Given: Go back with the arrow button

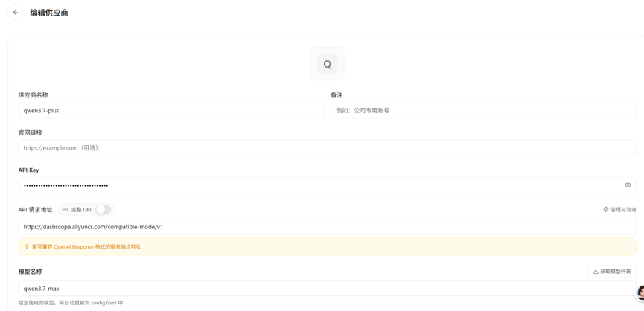Looking at the screenshot, I should 16,13.
